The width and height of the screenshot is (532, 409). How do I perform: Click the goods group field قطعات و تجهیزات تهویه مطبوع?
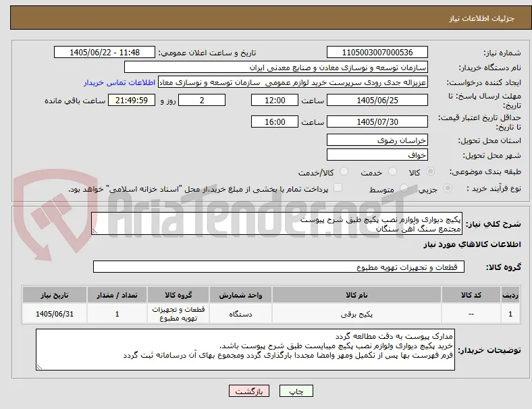pyautogui.click(x=279, y=267)
